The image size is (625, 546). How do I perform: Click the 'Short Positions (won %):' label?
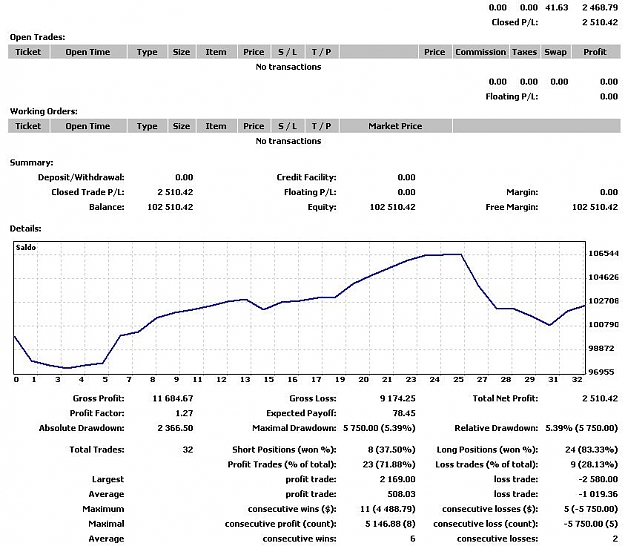click(x=284, y=450)
